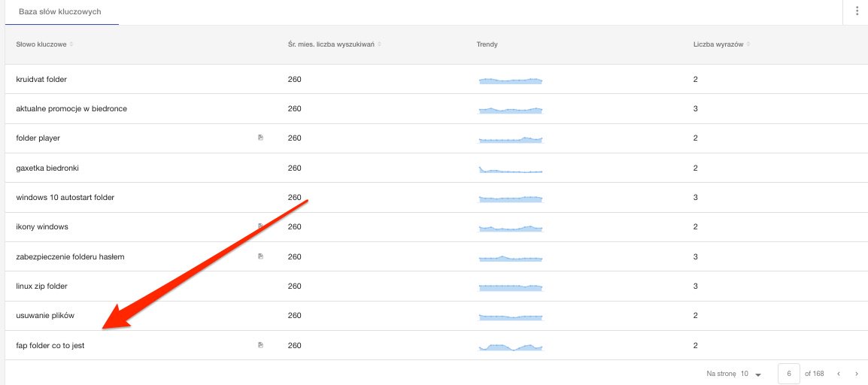868x385 pixels.
Task: Open trend chart for 'fap folder co to jest'
Action: 511,347
